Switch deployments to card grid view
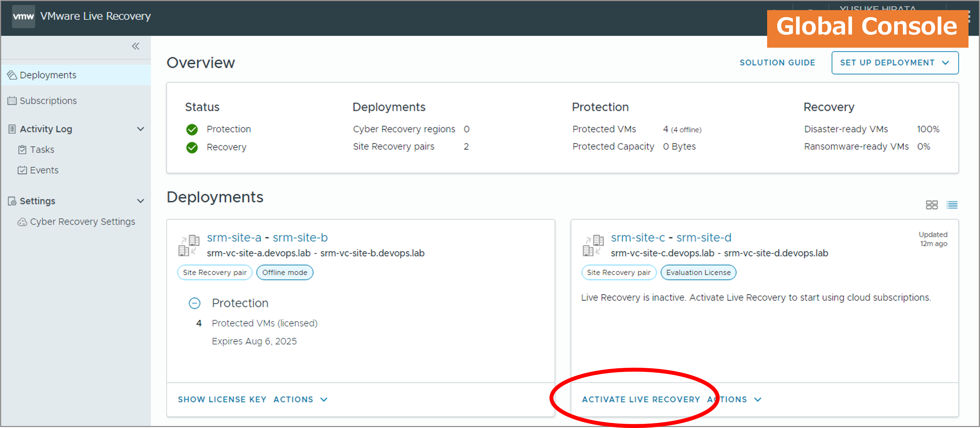This screenshot has height=428, width=980. pyautogui.click(x=932, y=205)
